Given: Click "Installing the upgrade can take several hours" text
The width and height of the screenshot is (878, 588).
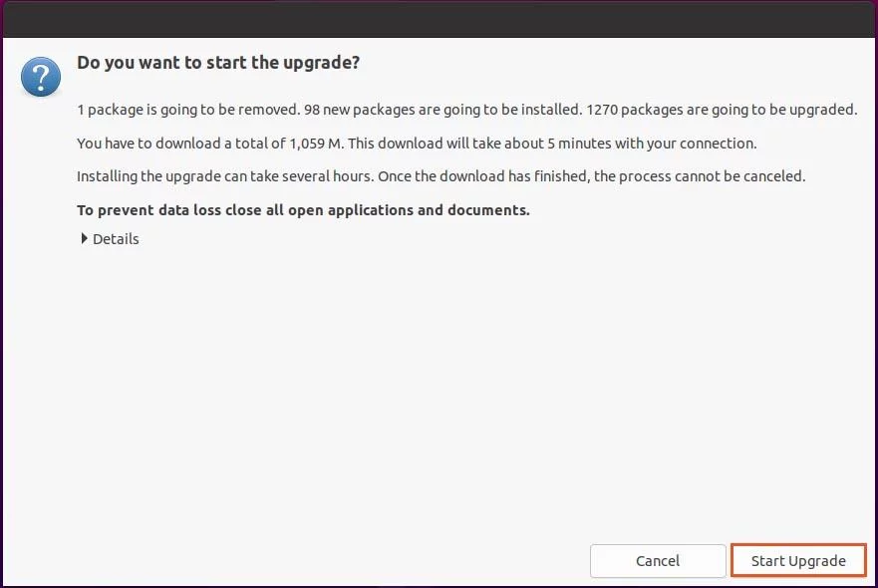Looking at the screenshot, I should point(225,176).
